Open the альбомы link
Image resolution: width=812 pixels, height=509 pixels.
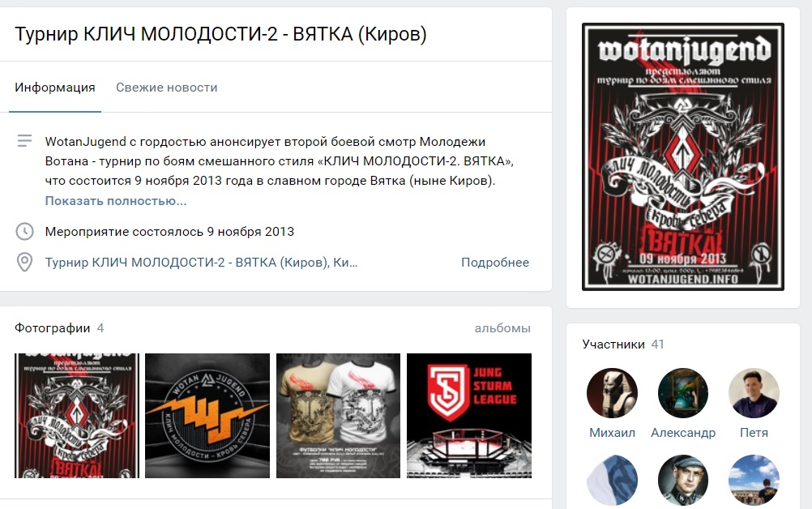click(502, 328)
